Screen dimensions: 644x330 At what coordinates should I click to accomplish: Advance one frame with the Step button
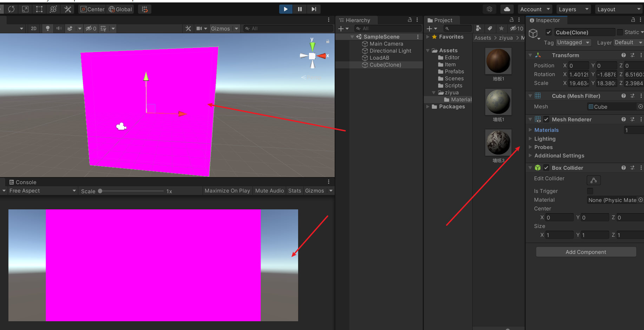314,9
